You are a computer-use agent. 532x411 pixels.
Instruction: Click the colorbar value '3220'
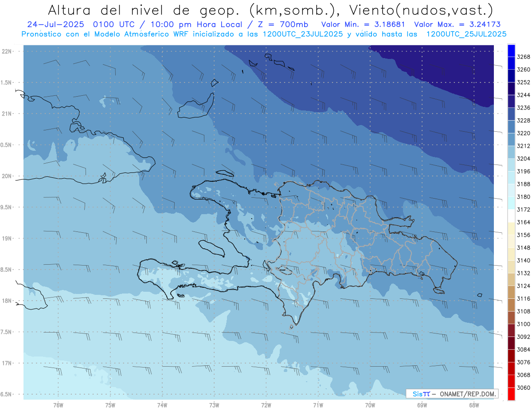tap(524, 133)
